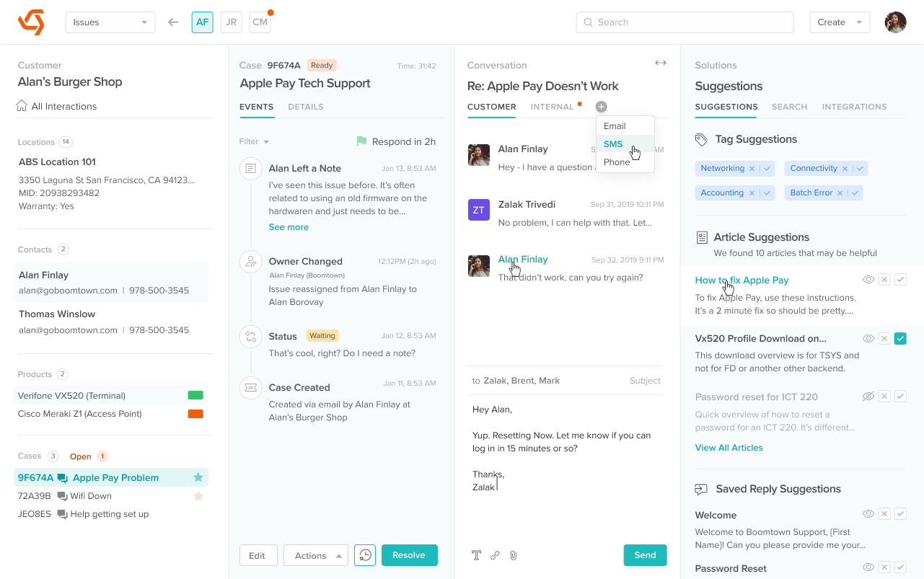Remove the Networking tag suggestion
924x579 pixels.
coord(752,169)
